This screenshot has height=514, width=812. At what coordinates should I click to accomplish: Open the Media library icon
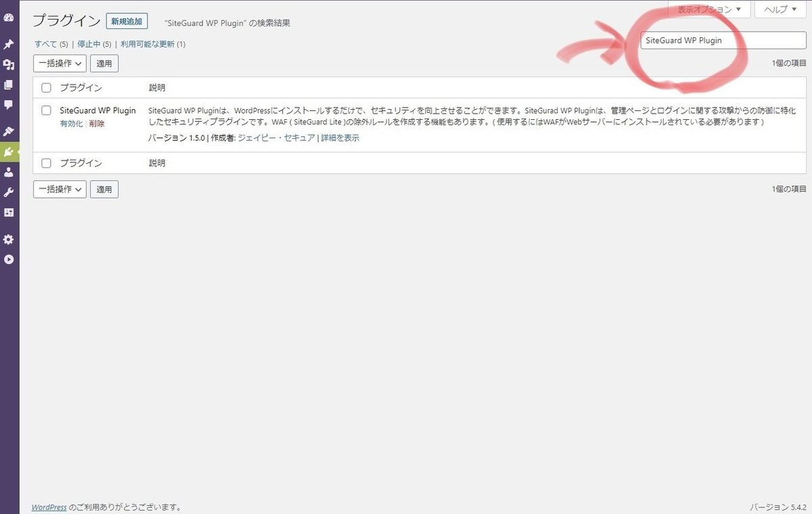coord(9,64)
